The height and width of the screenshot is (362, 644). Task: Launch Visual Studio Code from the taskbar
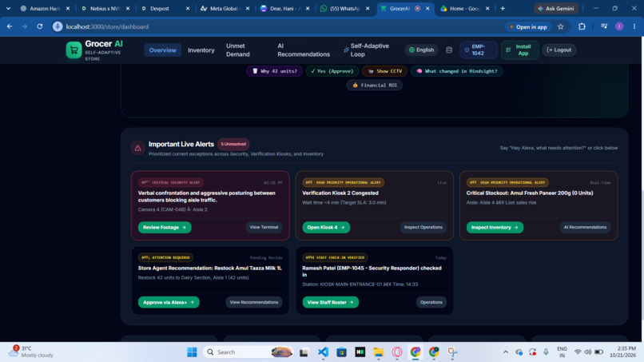point(324,352)
